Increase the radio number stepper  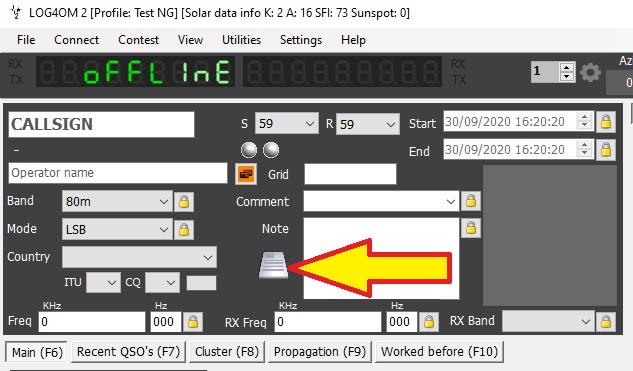567,68
